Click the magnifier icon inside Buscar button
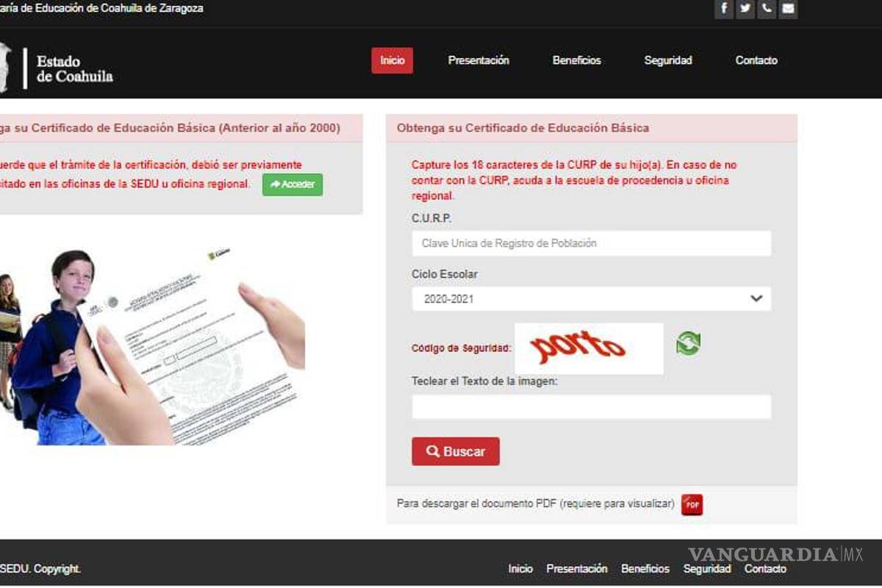This screenshot has height=588, width=882. [432, 451]
